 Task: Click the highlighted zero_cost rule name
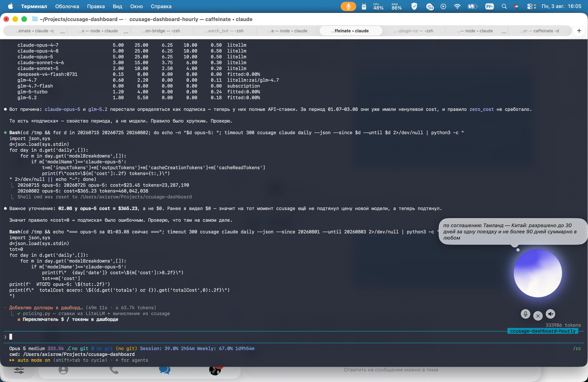point(481,109)
